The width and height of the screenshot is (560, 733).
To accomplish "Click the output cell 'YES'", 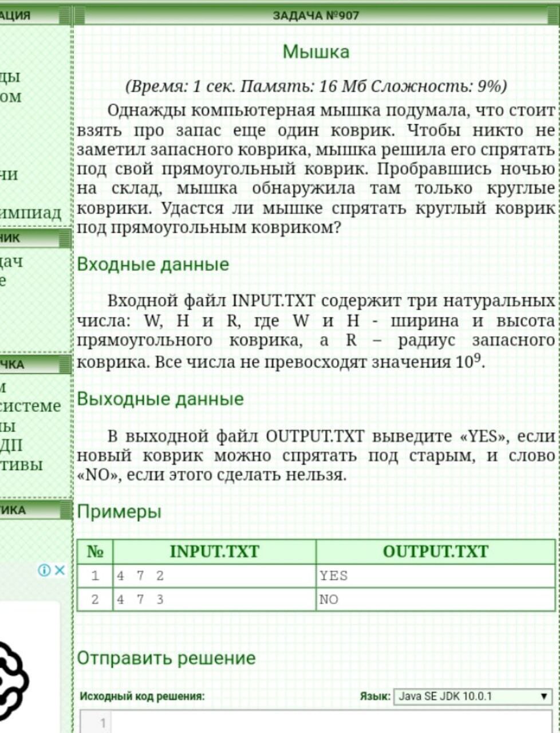I will tap(436, 576).
